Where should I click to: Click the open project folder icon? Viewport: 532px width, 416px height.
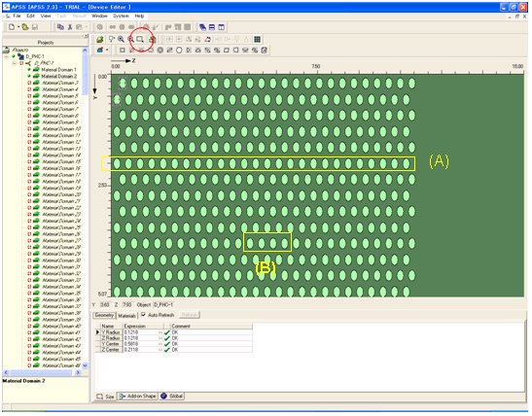click(25, 27)
